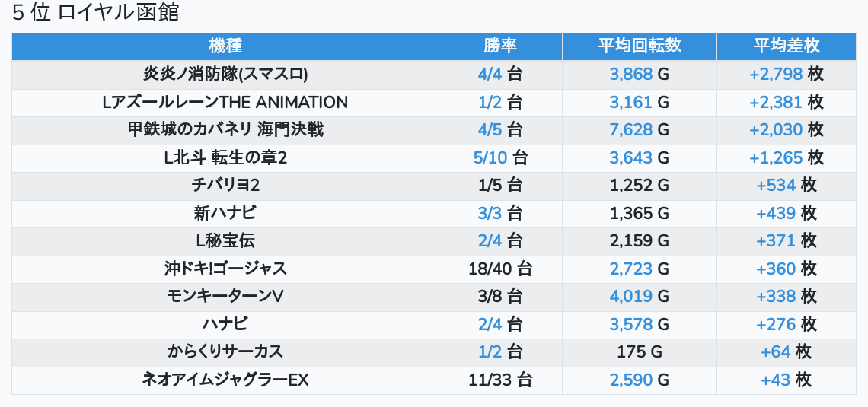The height and width of the screenshot is (407, 868).
Task: Click the 4/4 win rate value
Action: tap(490, 75)
